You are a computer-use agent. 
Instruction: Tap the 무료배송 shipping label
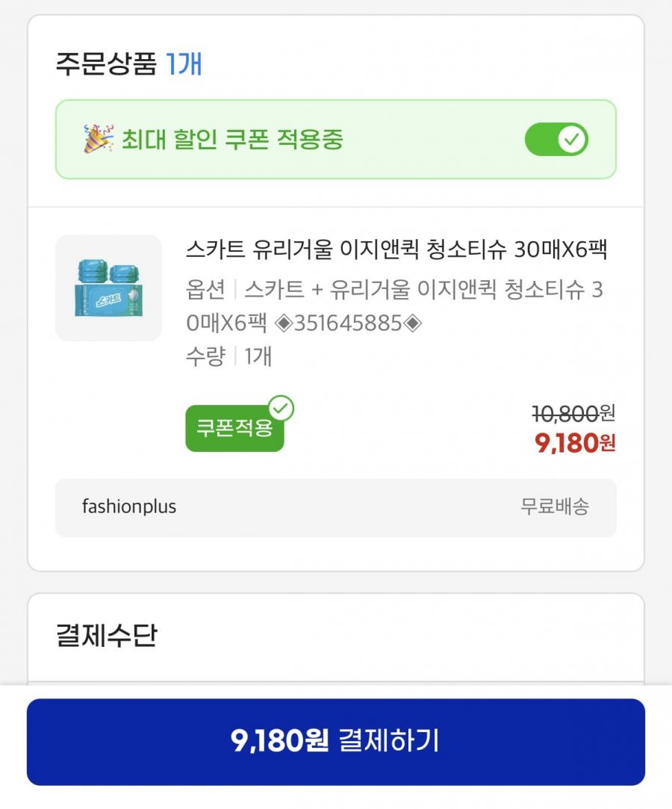555,506
